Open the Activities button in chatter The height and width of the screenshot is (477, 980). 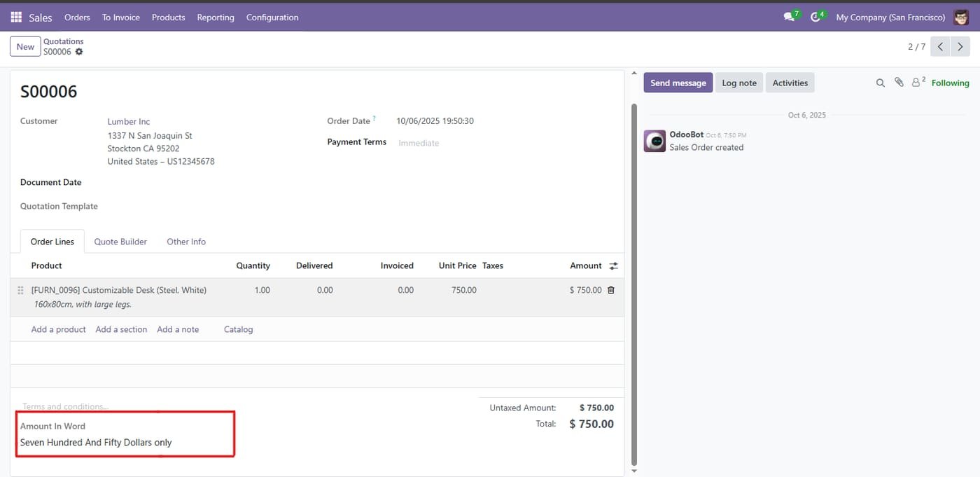pos(790,83)
